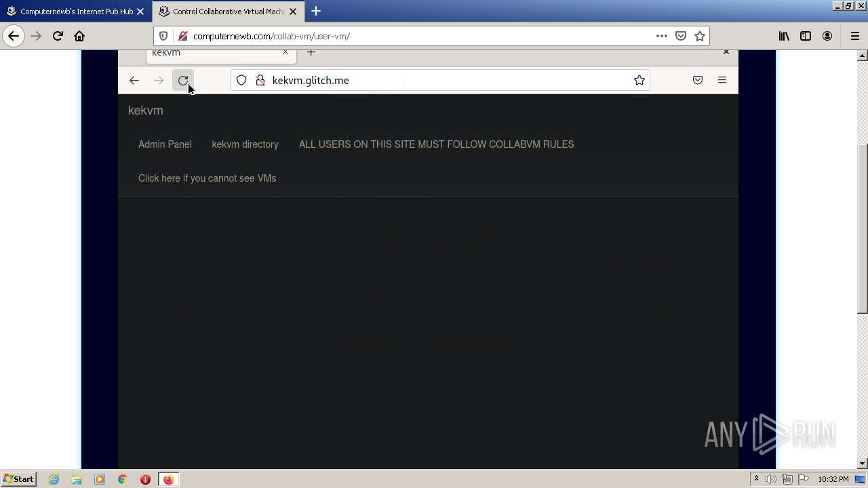
Task: Close the kekvm tab in VM browser
Action: 285,52
